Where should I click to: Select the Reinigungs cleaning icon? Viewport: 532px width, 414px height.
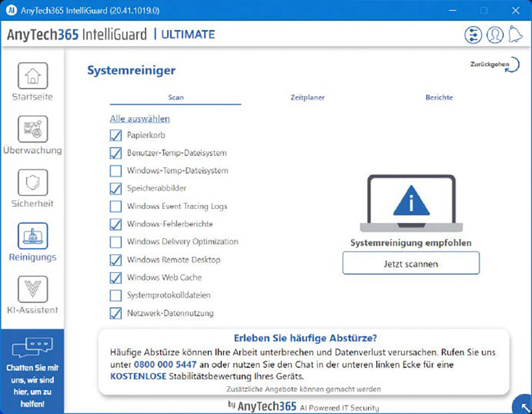click(33, 236)
